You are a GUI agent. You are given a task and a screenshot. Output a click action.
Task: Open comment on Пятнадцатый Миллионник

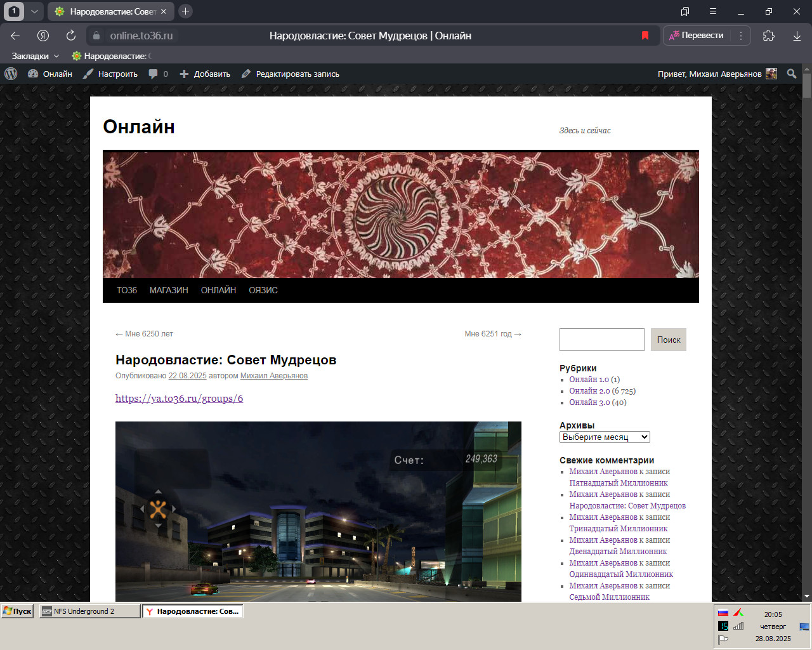(x=619, y=483)
